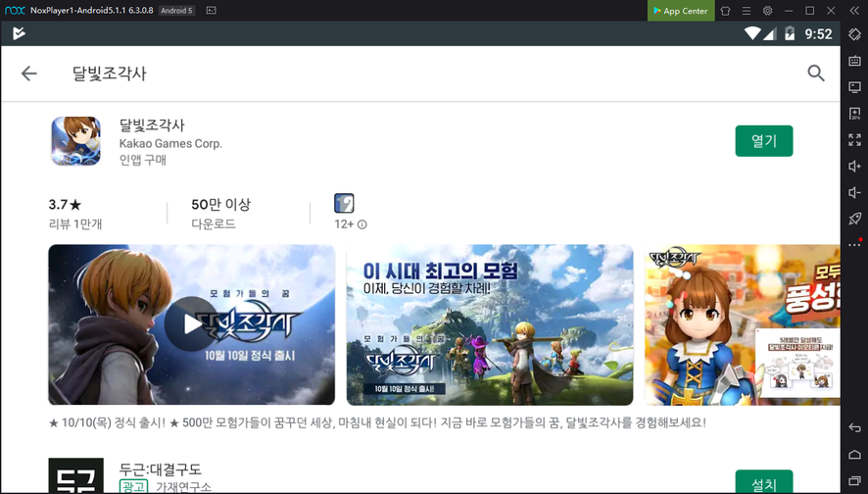868x494 pixels.
Task: Click the Nox logo in title bar
Action: click(15, 11)
